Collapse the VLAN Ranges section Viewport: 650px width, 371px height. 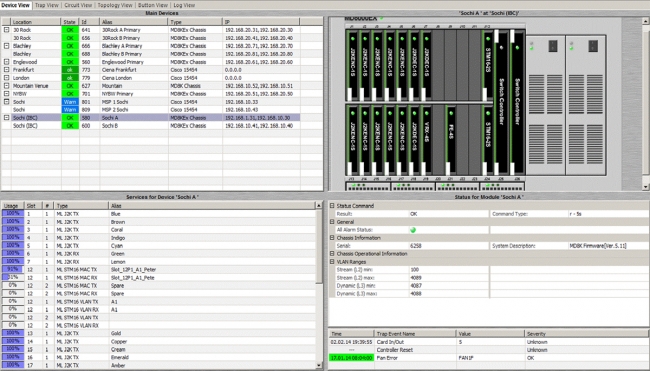pyautogui.click(x=332, y=262)
